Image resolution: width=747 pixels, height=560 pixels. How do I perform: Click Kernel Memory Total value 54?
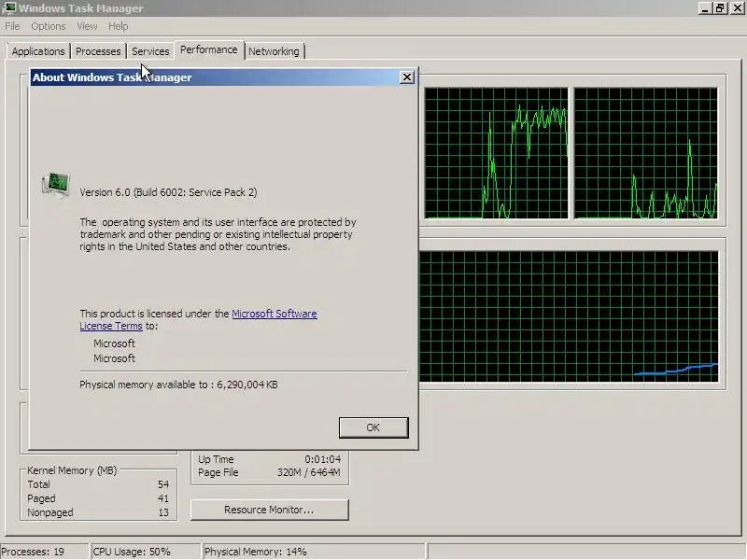(163, 484)
